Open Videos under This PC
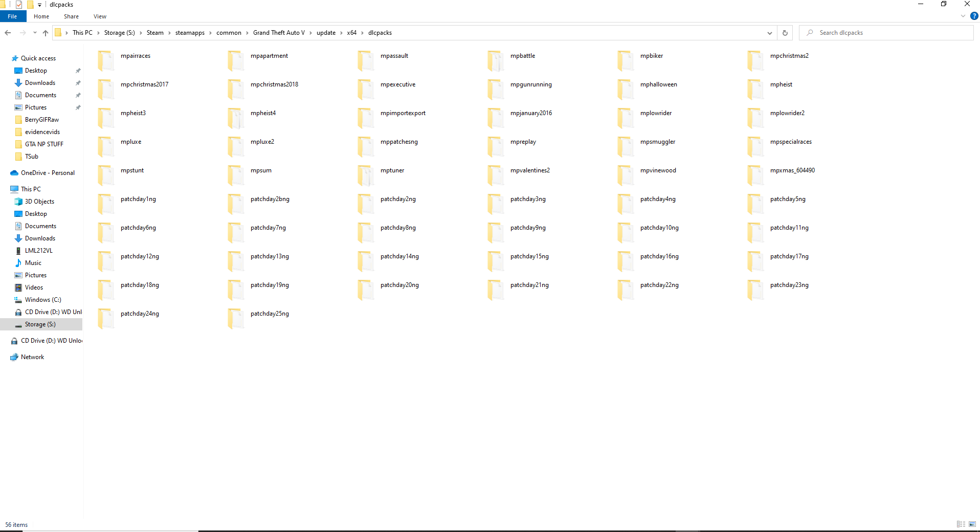 (x=34, y=287)
